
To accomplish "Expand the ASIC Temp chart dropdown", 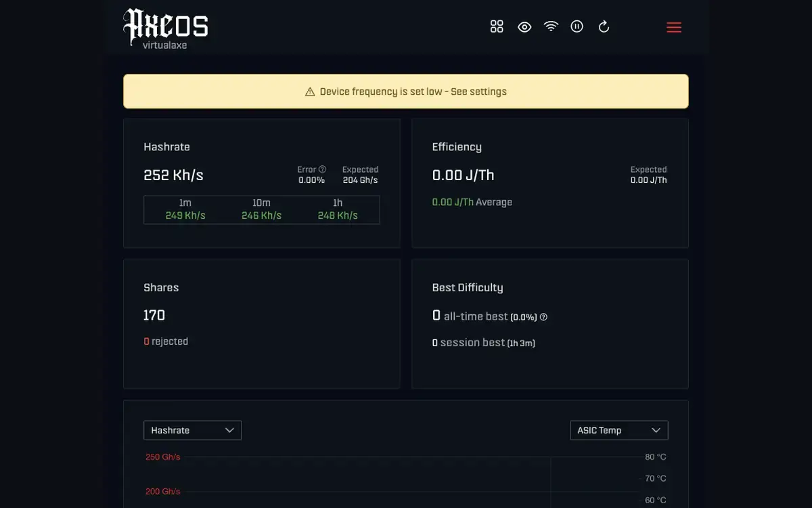I will click(619, 430).
